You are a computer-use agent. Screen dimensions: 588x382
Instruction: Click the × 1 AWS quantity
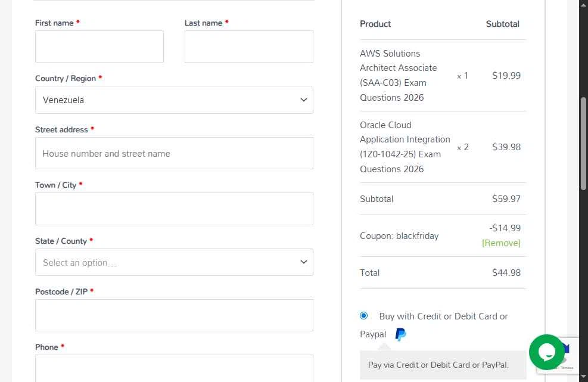tap(462, 76)
